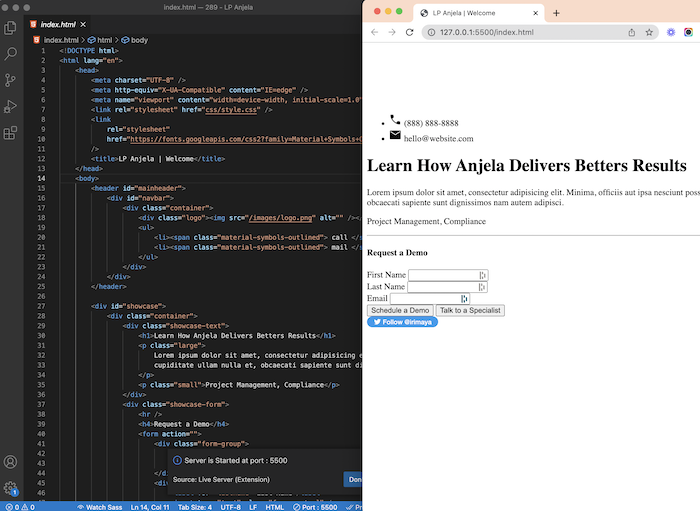Close the LP Anjela browser tab
Image resolution: width=700 pixels, height=511 pixels.
click(x=536, y=13)
